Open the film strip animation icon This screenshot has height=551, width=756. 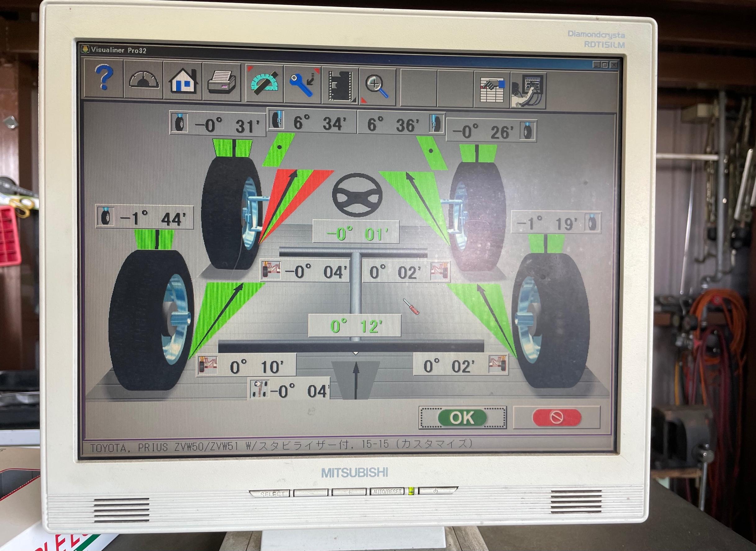click(x=340, y=85)
